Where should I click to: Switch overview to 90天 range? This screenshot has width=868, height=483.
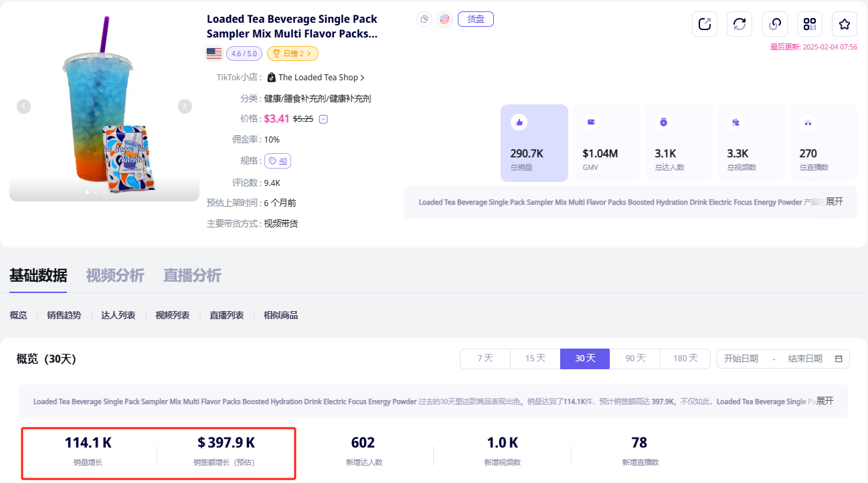tap(634, 359)
